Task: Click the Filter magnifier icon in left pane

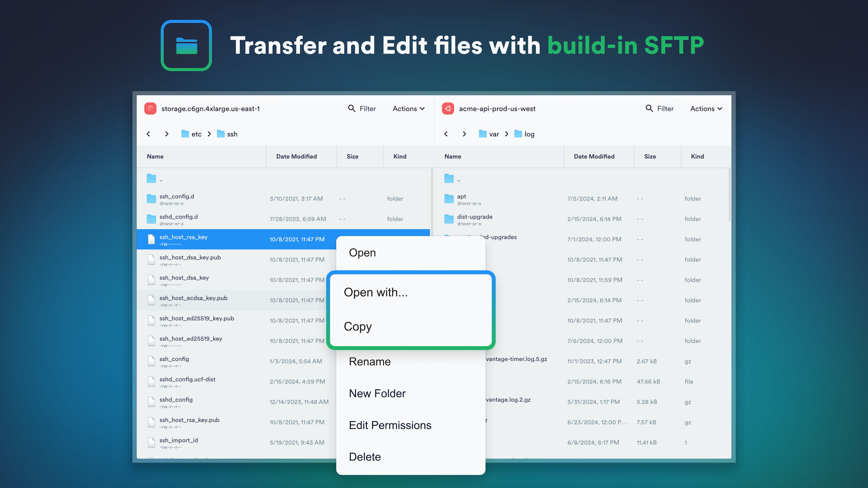Action: pyautogui.click(x=351, y=108)
